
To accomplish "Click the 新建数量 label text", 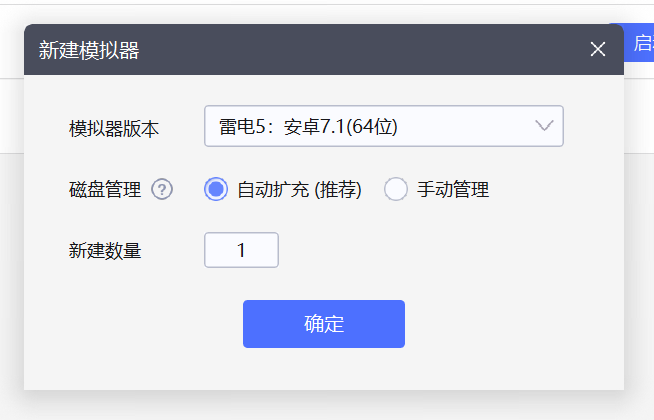I will pyautogui.click(x=104, y=250).
